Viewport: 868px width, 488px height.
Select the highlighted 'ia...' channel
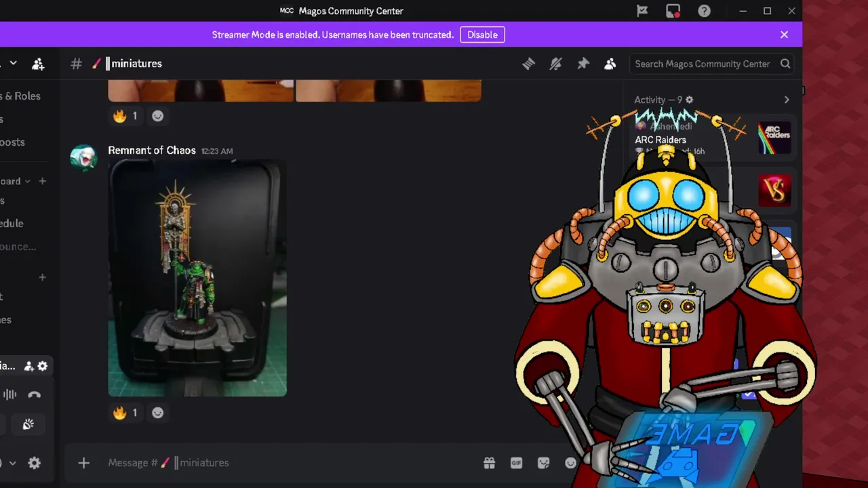point(7,366)
